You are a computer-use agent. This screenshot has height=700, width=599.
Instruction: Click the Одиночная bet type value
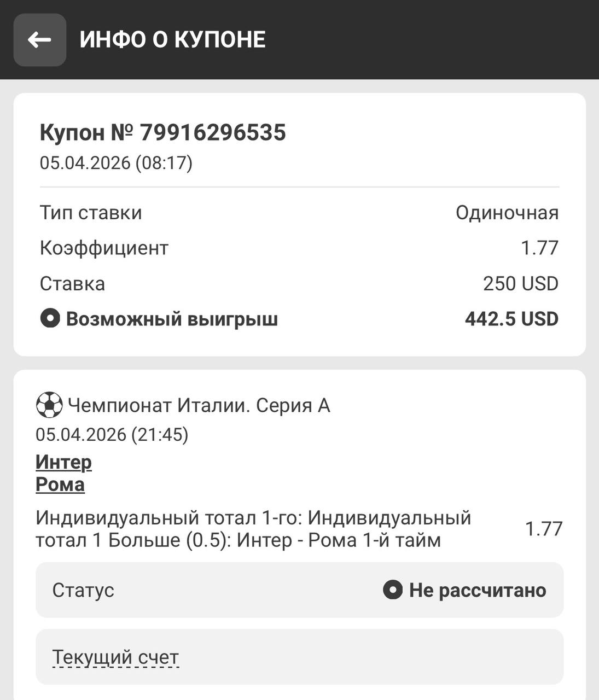pyautogui.click(x=507, y=213)
